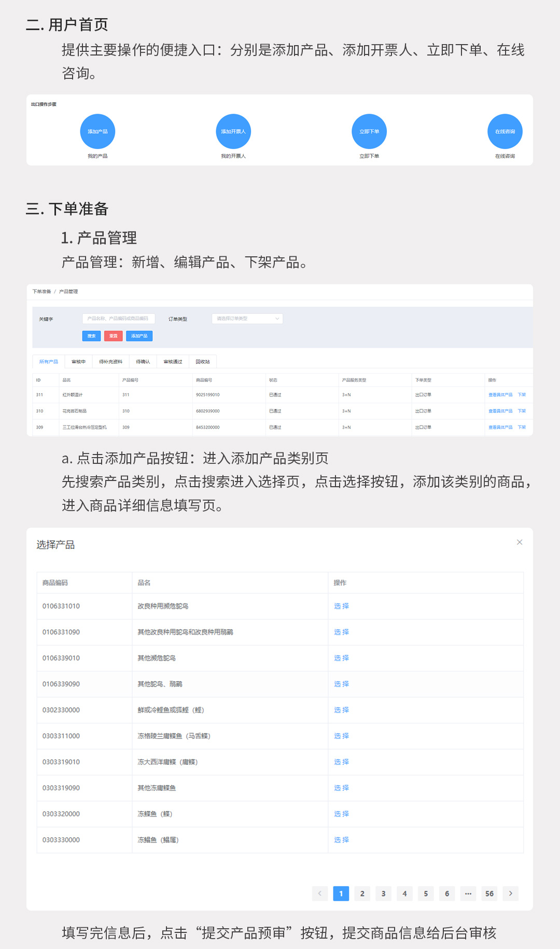Expand the 订单类型 dropdown
The width and height of the screenshot is (560, 949).
pos(247,319)
